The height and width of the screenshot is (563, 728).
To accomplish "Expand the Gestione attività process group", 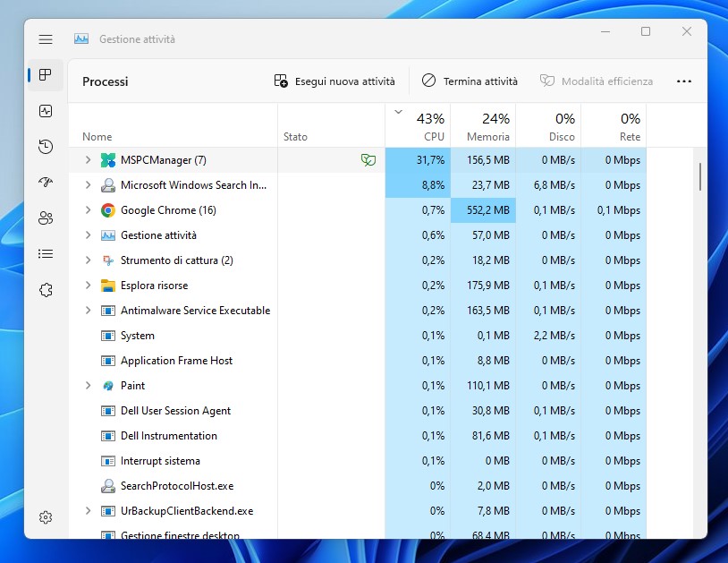I will point(88,235).
